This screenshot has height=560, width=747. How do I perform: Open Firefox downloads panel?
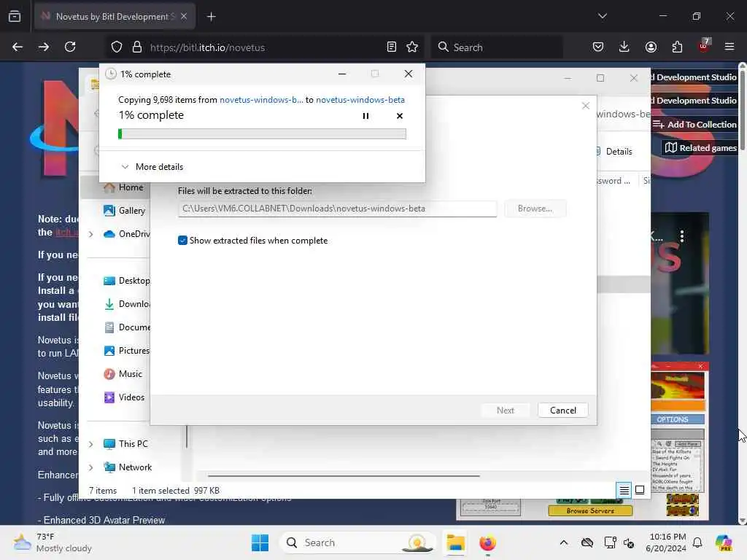pyautogui.click(x=624, y=47)
